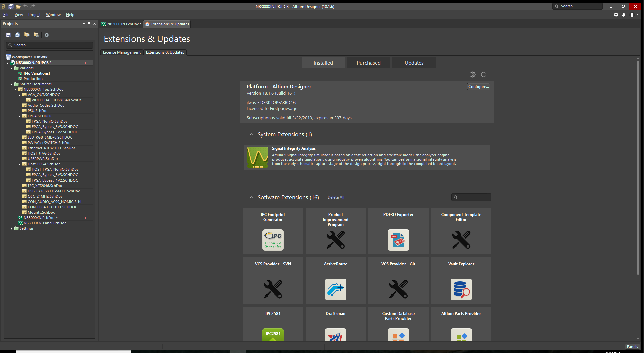644x353 pixels.
Task: Collapse the Host_FPGA.SchDoc node
Action: [x=20, y=164]
